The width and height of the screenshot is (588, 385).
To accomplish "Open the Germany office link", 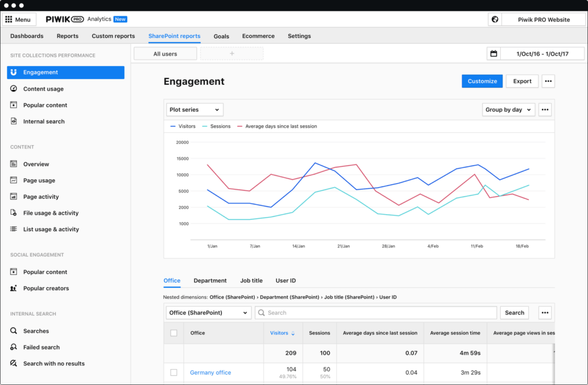I will coord(210,372).
